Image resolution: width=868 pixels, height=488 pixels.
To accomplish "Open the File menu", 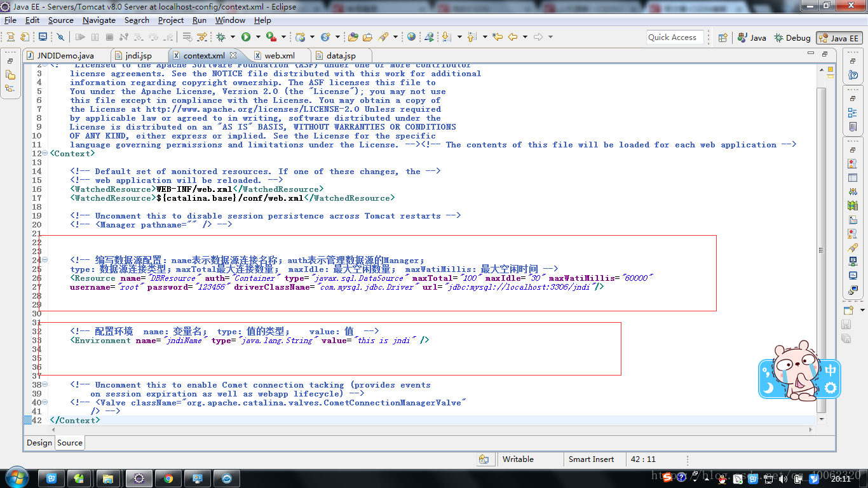I will pyautogui.click(x=10, y=20).
